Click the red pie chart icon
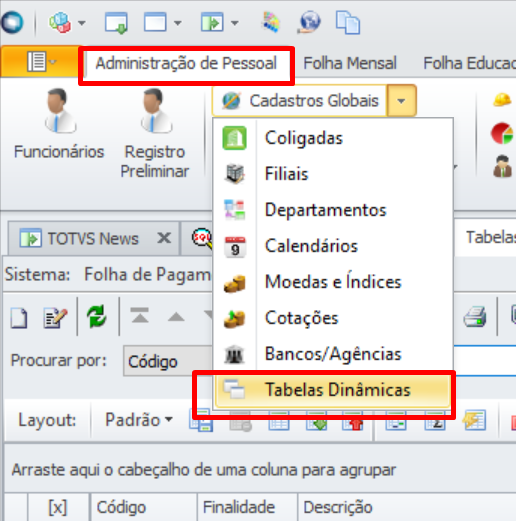Screen dimensions: 516x521 [502, 133]
